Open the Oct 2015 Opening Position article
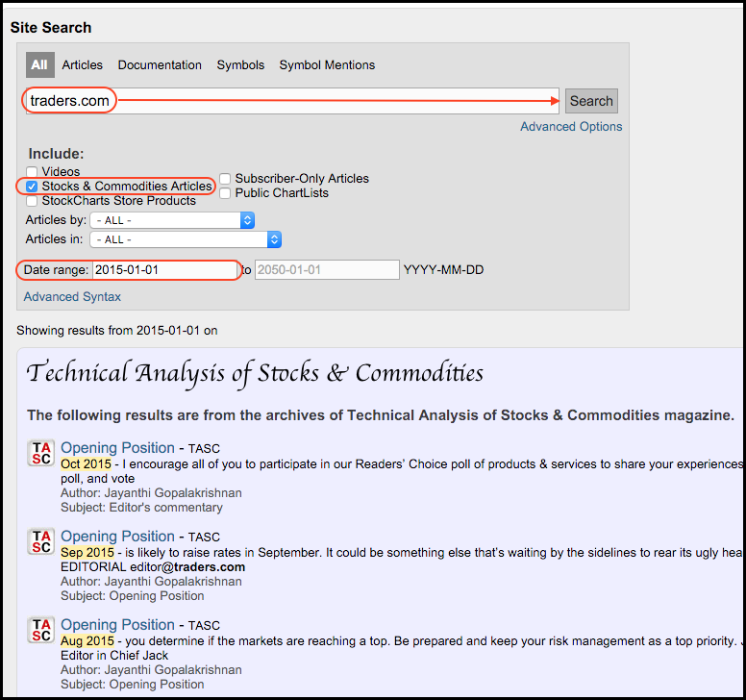This screenshot has width=746, height=700. point(117,448)
